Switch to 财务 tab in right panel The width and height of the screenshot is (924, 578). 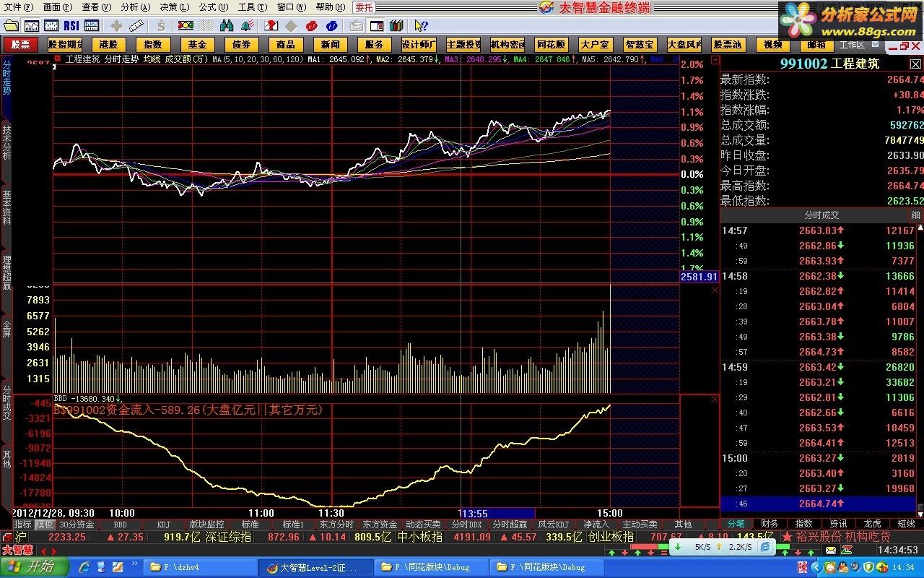pyautogui.click(x=770, y=524)
